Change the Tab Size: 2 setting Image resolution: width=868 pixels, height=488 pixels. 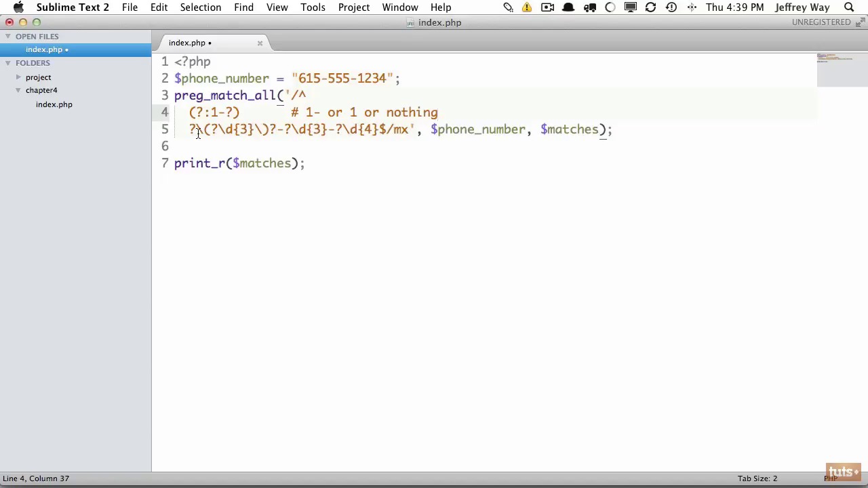757,479
